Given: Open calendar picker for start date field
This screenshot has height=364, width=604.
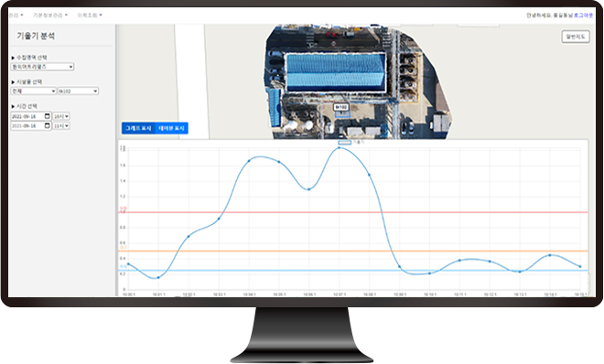Looking at the screenshot, I should pos(48,116).
